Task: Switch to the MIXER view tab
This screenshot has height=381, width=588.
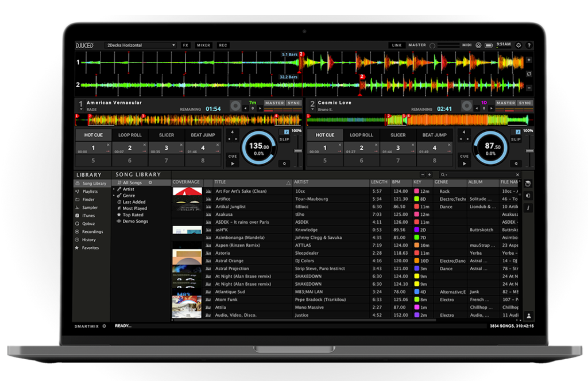Action: click(x=203, y=45)
